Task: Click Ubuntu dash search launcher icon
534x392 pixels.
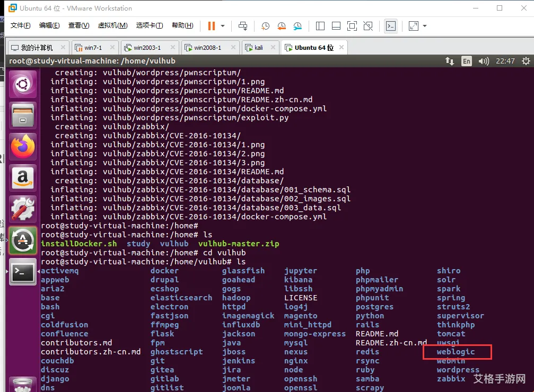Action: click(x=23, y=84)
